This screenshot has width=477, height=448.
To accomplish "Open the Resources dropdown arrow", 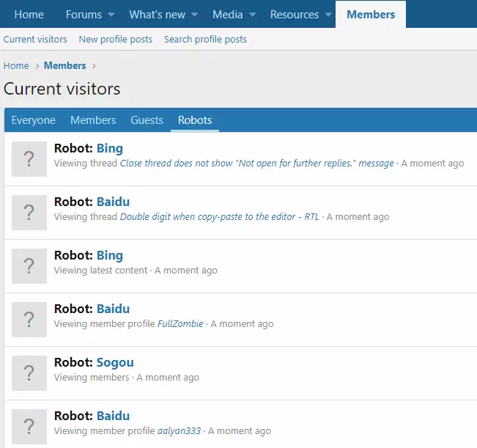I will [328, 15].
